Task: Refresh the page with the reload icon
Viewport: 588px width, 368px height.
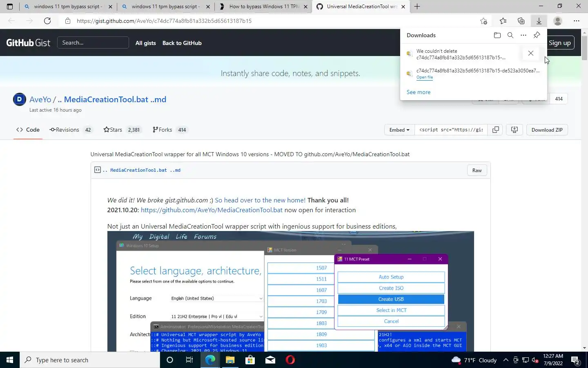Action: tap(47, 21)
